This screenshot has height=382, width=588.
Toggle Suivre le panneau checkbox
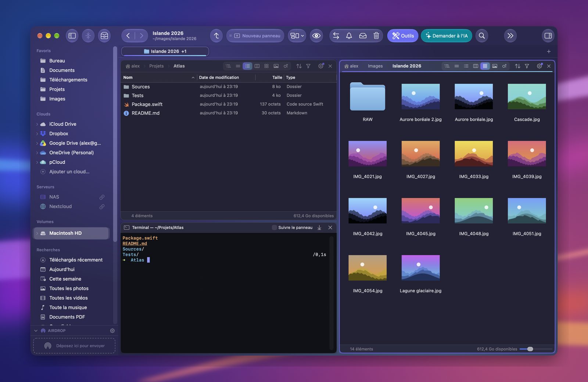pyautogui.click(x=274, y=228)
